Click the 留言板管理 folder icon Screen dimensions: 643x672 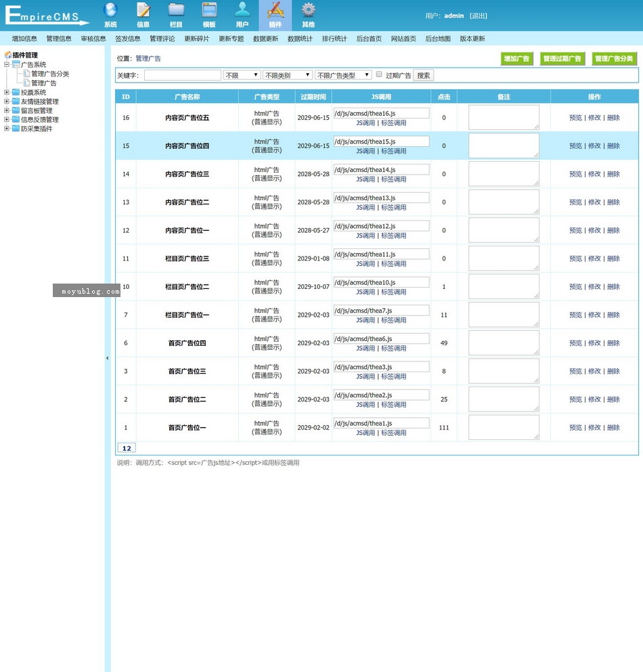(x=16, y=110)
